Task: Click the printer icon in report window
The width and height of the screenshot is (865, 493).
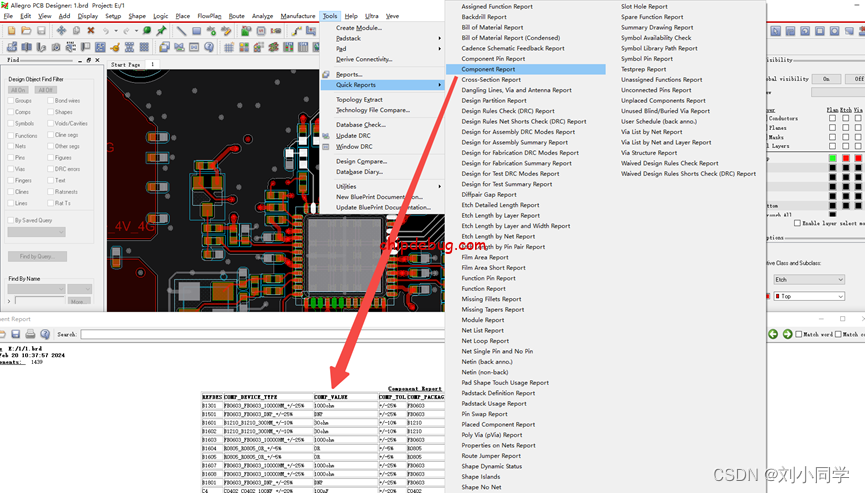Action: point(30,334)
